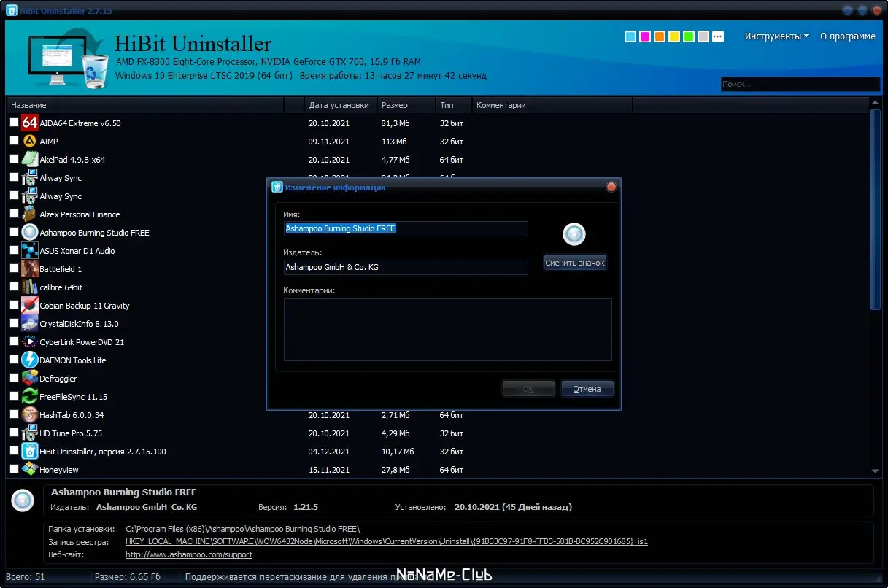Click the disc icon in the details pane
The image size is (888, 588).
click(x=23, y=500)
